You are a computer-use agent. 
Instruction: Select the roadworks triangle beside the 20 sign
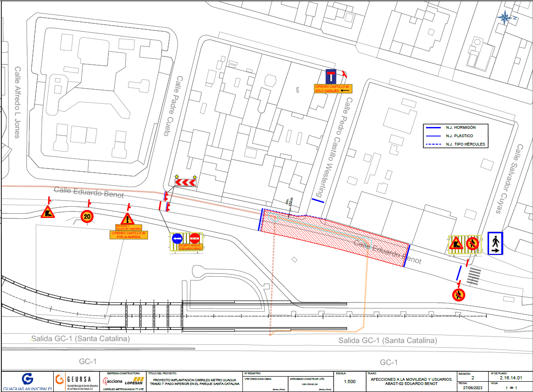tap(48, 212)
